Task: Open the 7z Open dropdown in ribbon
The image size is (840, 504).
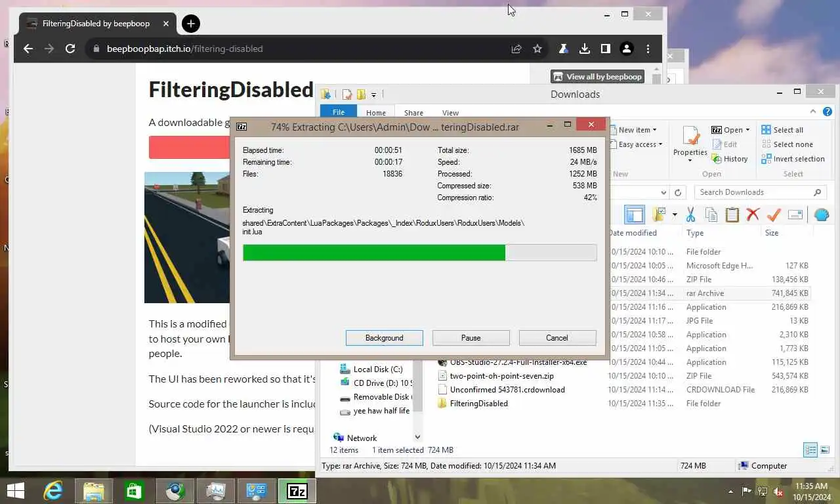Action: point(730,130)
